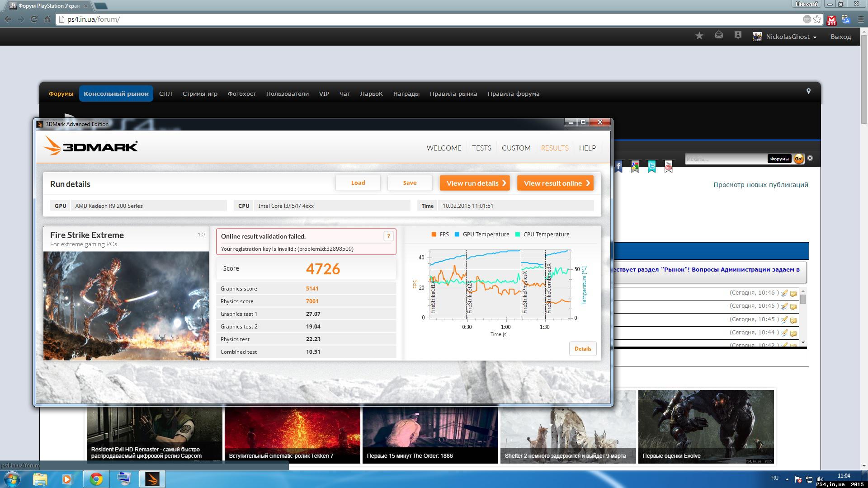This screenshot has height=488, width=868.
Task: Click the Выход logout link
Action: tap(840, 37)
